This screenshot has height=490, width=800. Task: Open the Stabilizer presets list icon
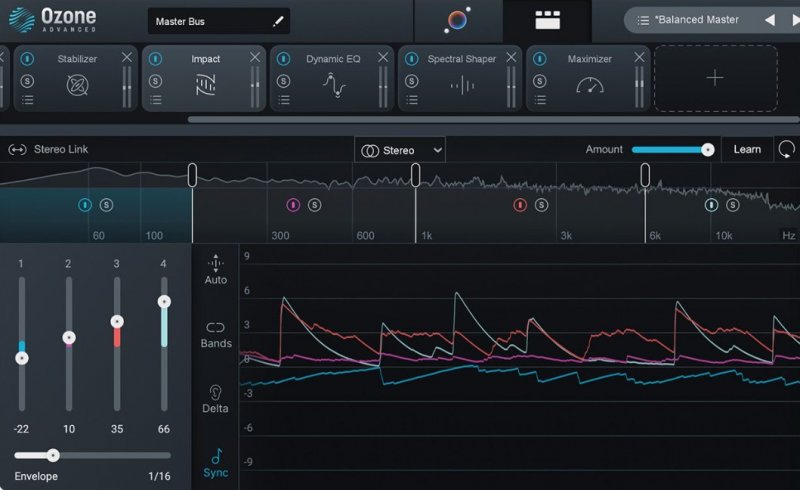(x=28, y=100)
